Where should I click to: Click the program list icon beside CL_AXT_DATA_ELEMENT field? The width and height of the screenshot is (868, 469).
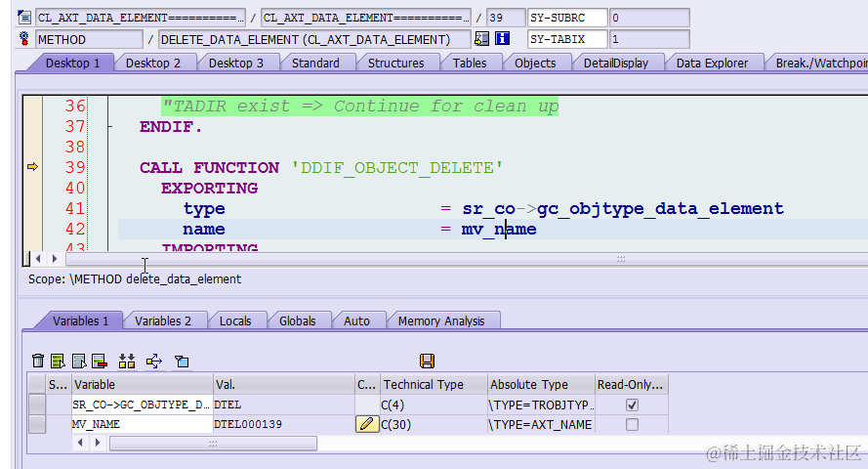click(23, 18)
